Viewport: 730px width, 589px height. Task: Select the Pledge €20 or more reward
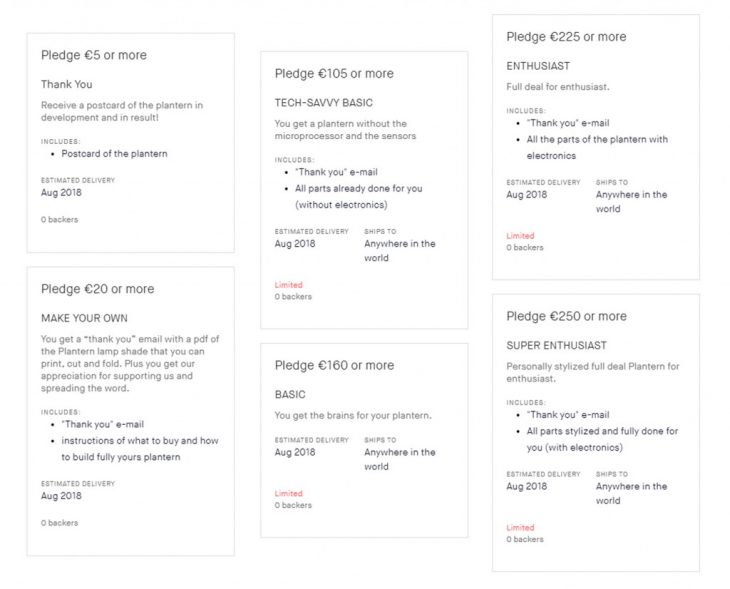pos(98,289)
